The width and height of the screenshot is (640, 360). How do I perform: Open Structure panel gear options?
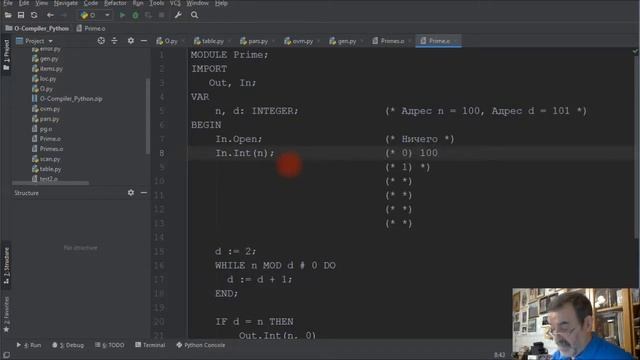131,193
